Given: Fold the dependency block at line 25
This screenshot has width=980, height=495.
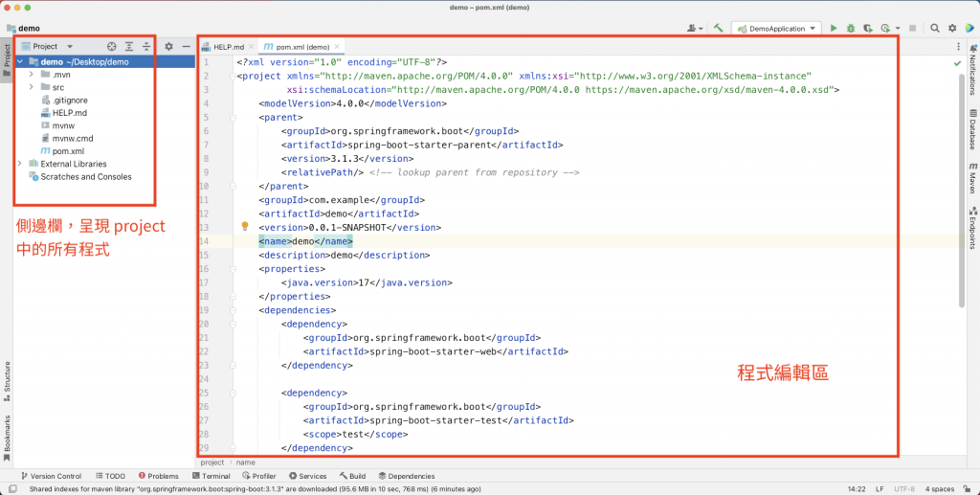Looking at the screenshot, I should click(x=233, y=393).
